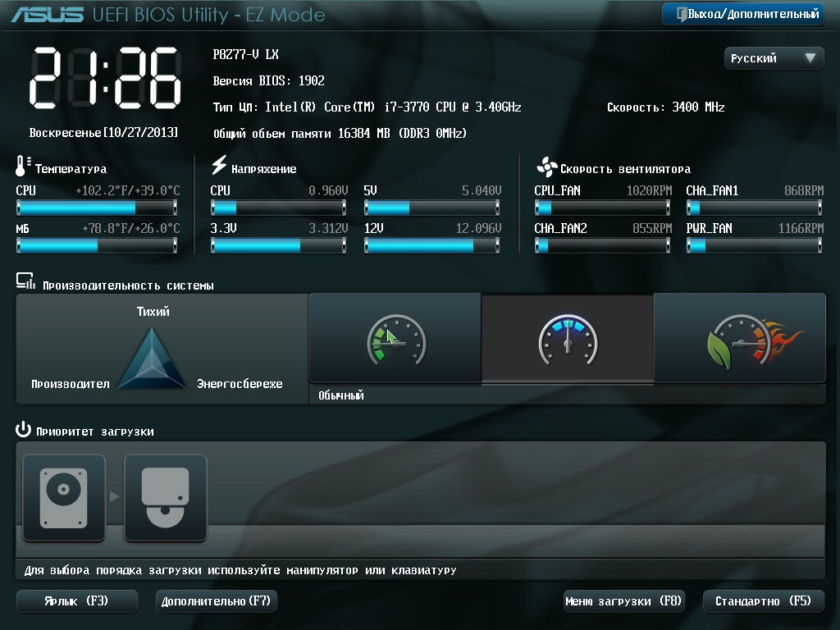
Task: Click the performance triangle graphic
Action: pyautogui.click(x=152, y=358)
